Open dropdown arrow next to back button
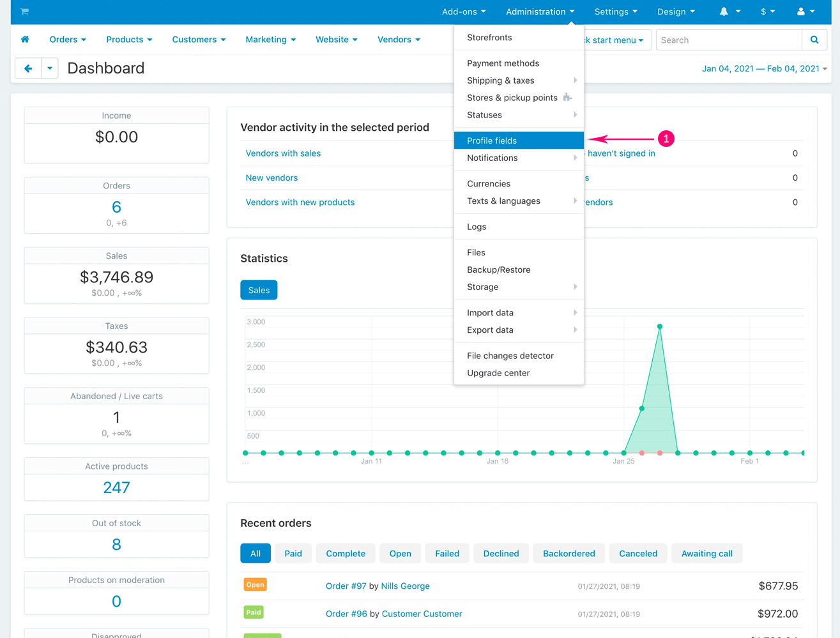 pyautogui.click(x=50, y=68)
